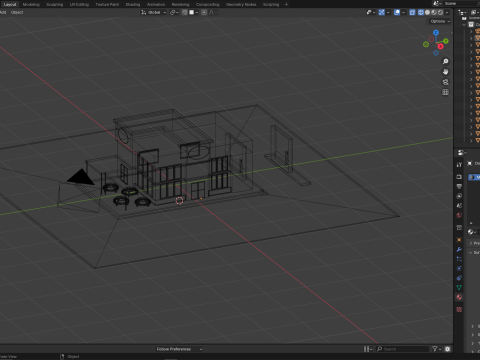Switch to the Animation workspace tab
Image resolution: width=480 pixels, height=360 pixels.
click(x=156, y=4)
